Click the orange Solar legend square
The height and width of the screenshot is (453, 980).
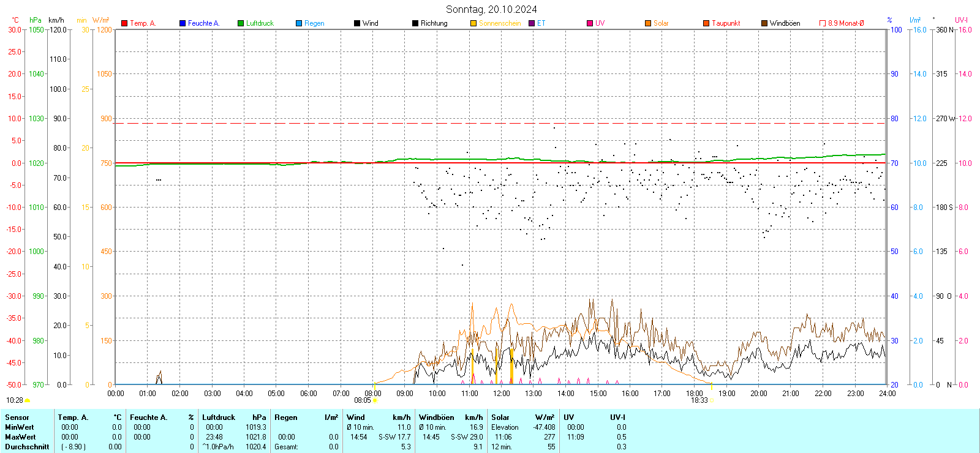click(x=648, y=23)
